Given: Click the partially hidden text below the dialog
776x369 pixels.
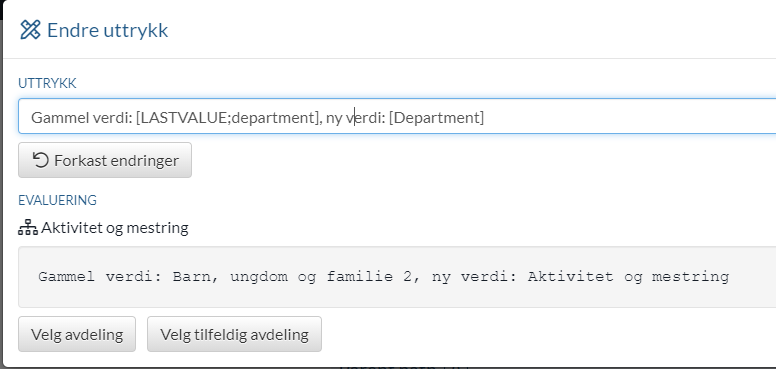Looking at the screenshot, I should pyautogui.click(x=403, y=367).
